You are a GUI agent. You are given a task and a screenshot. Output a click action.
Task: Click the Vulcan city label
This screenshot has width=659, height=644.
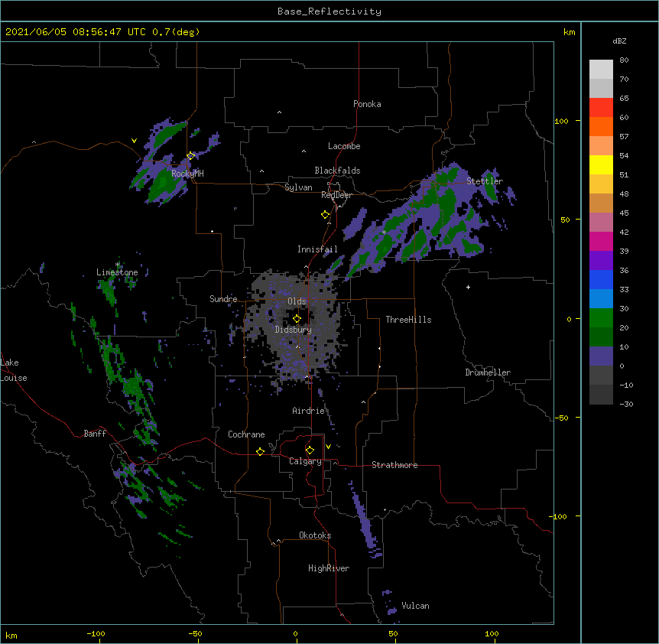[415, 606]
